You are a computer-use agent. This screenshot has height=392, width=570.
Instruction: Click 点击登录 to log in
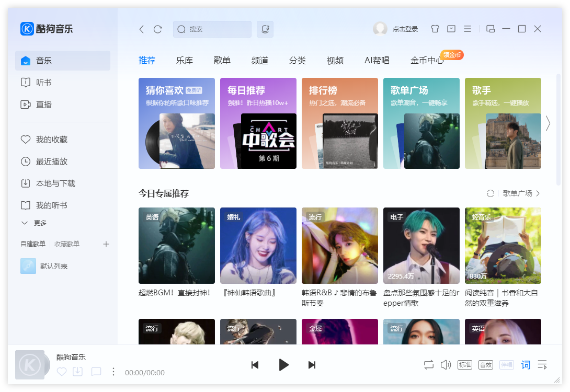tap(405, 29)
